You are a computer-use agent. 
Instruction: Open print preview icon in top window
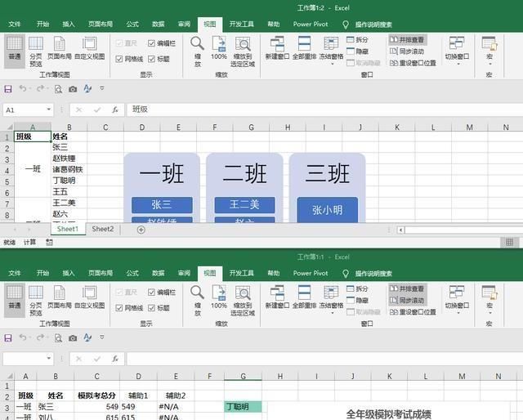58,89
